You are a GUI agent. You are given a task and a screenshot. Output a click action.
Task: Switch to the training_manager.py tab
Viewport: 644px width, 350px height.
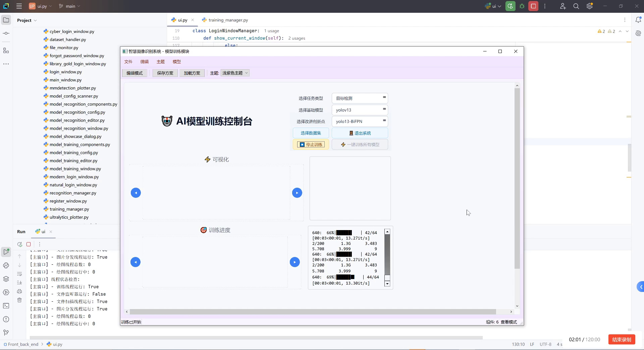click(227, 20)
